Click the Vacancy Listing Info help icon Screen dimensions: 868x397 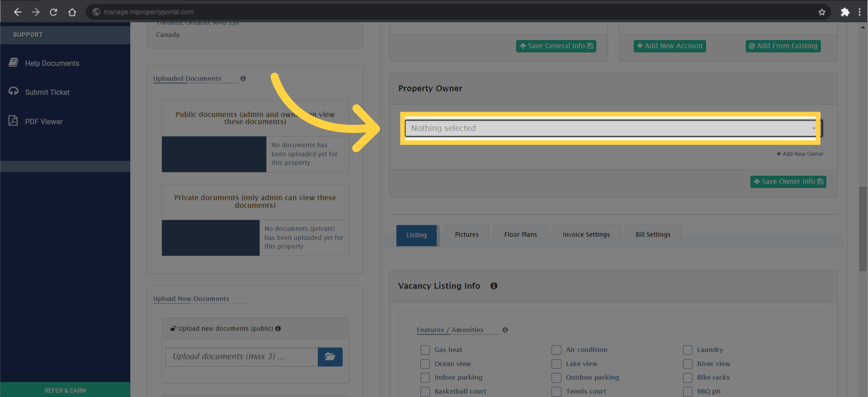coord(494,286)
